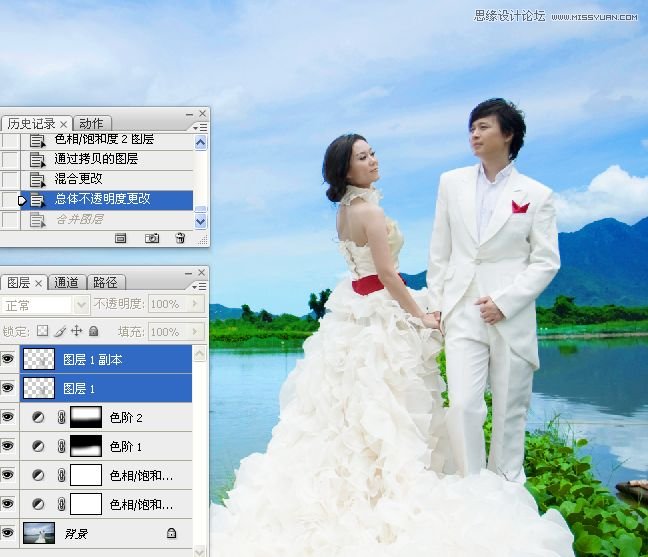This screenshot has height=557, width=648.
Task: Open the layers panel flyout menu
Action: [x=200, y=286]
